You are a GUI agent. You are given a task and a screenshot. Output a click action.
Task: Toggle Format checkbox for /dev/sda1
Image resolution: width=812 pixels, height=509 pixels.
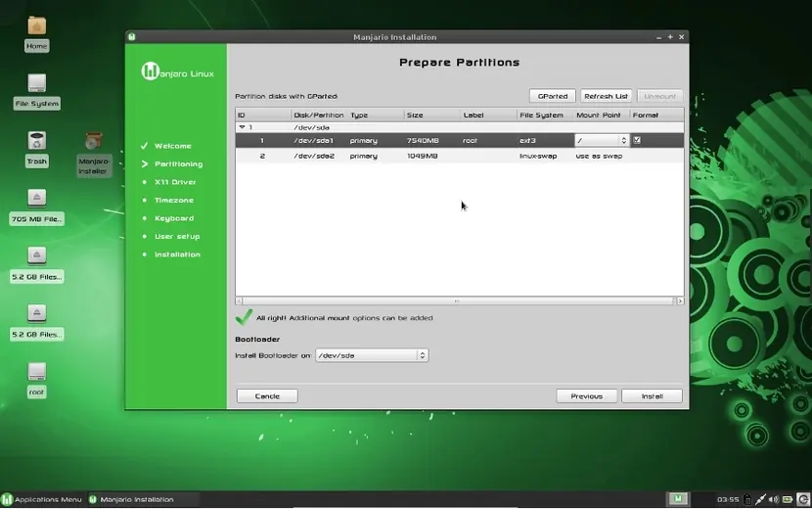(637, 140)
